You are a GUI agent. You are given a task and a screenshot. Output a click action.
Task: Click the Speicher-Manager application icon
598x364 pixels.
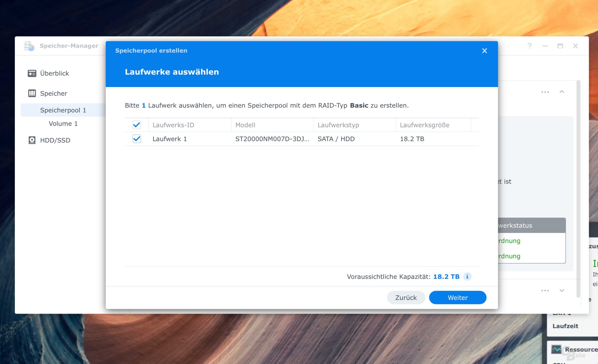click(x=29, y=46)
